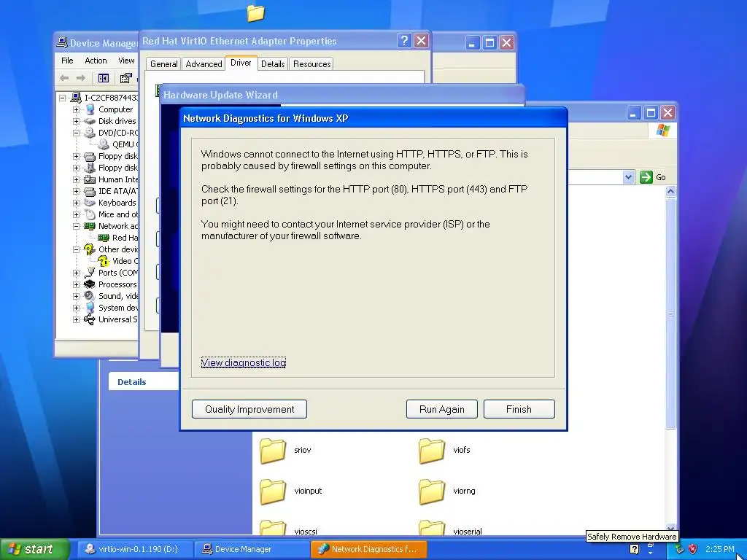Click the Quality Improvement button
Viewport: 747px width, 560px height.
coord(249,409)
